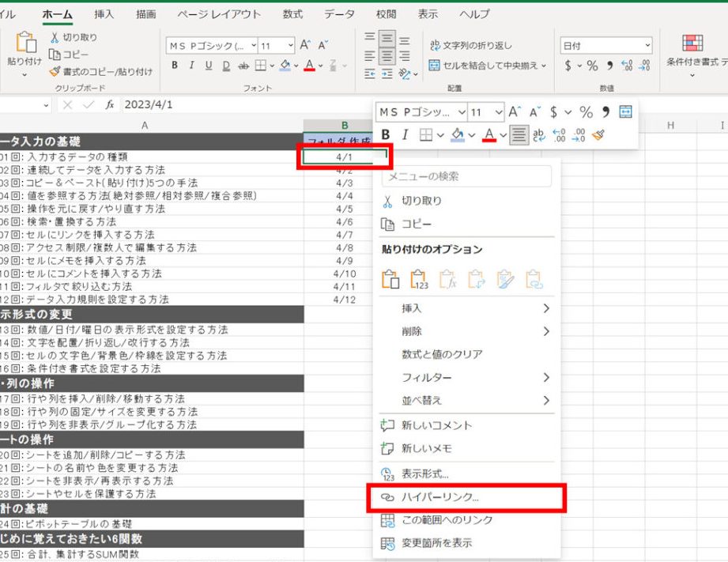728x562 pixels.
Task: Open ribbon font size dropdown
Action: [x=291, y=46]
